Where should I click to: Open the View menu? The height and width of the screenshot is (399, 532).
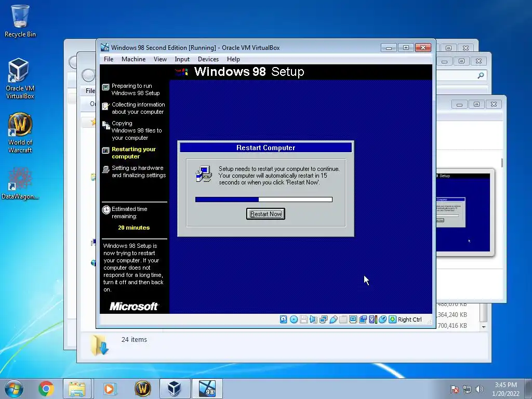(x=160, y=59)
